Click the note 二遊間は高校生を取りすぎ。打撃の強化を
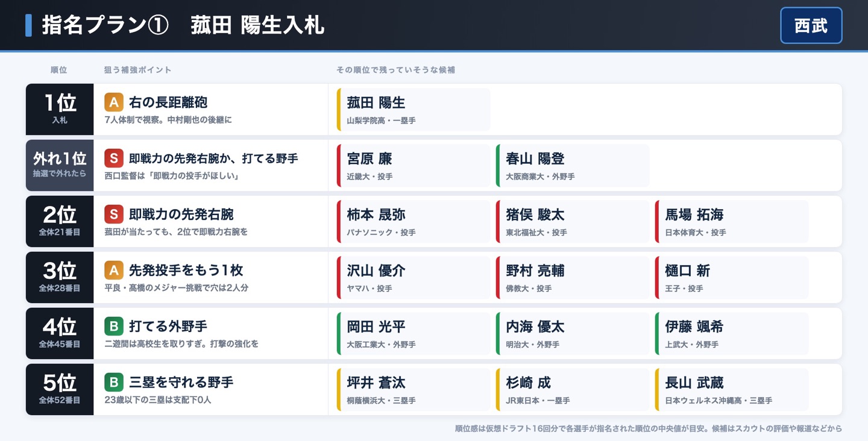This screenshot has height=441, width=868. pos(181,344)
